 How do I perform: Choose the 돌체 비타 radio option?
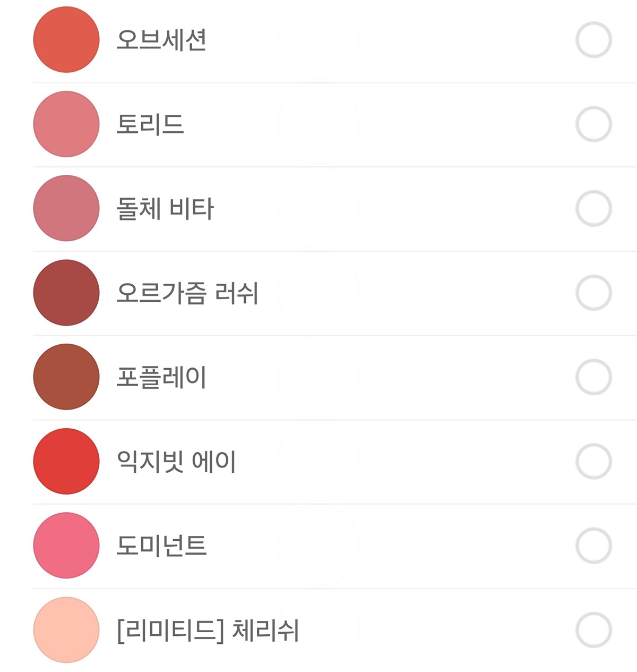(593, 208)
